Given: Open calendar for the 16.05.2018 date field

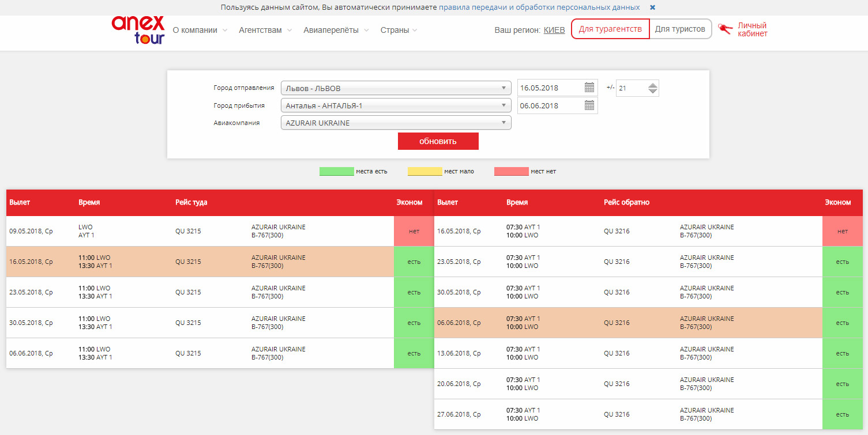Looking at the screenshot, I should tap(589, 88).
